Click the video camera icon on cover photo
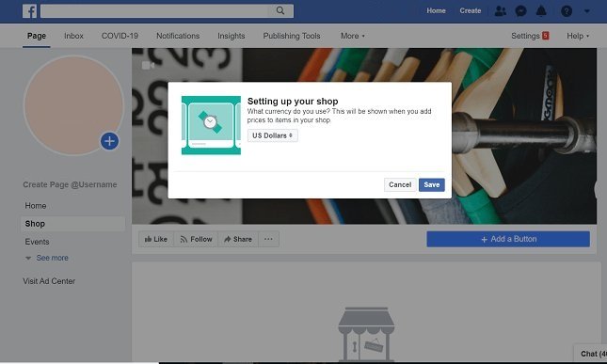This screenshot has width=607, height=364. 148,66
